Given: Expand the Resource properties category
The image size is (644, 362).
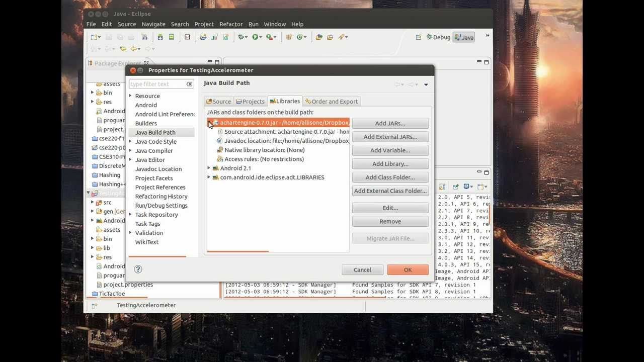Looking at the screenshot, I should coord(130,96).
